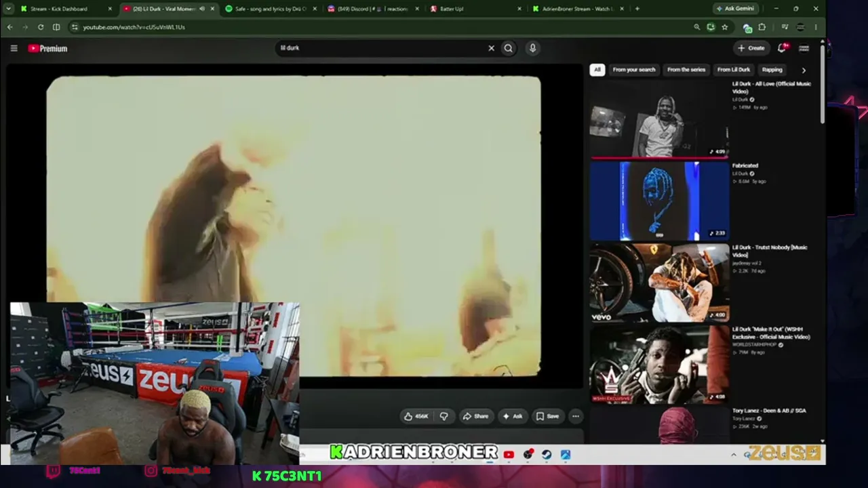Open the 'Fabricated' video thumbnail
The image size is (868, 488).
click(659, 201)
